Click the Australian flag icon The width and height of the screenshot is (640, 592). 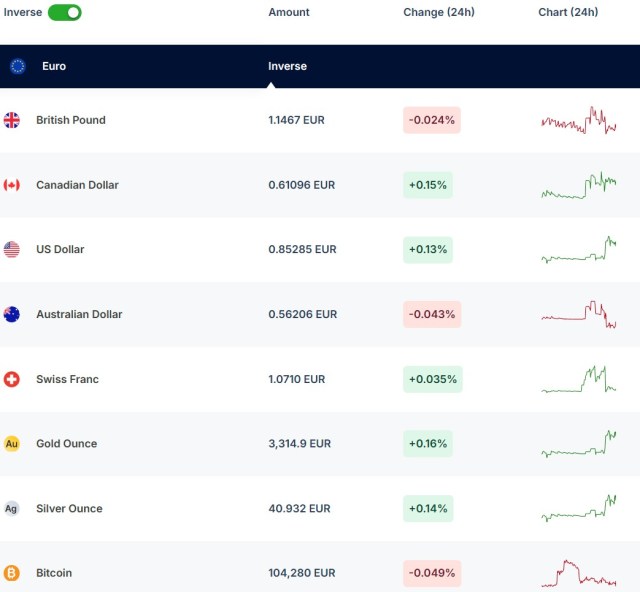pos(12,314)
